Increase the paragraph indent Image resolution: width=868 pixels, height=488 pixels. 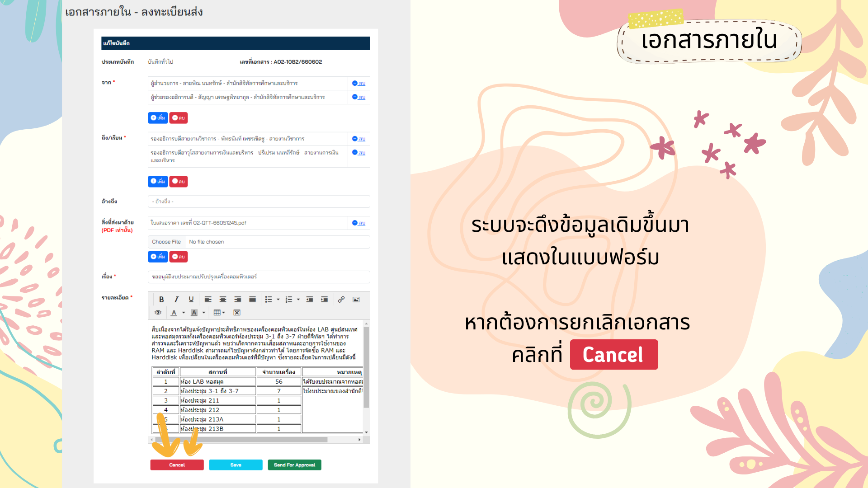click(x=325, y=300)
